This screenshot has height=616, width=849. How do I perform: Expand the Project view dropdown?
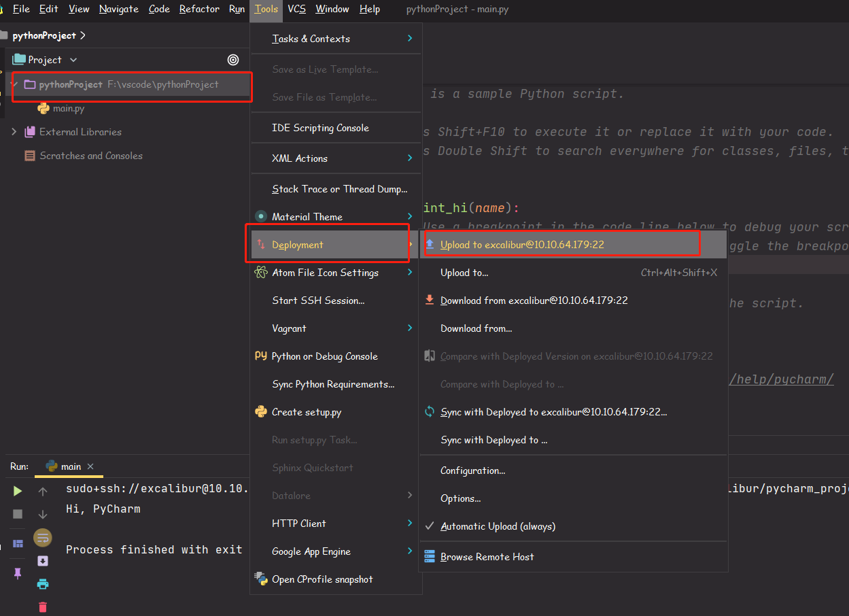click(73, 60)
